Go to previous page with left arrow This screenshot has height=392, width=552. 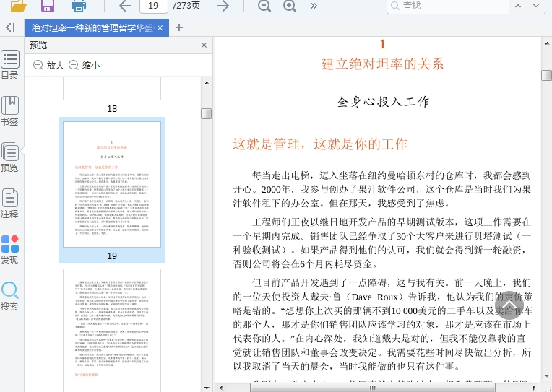click(x=125, y=6)
